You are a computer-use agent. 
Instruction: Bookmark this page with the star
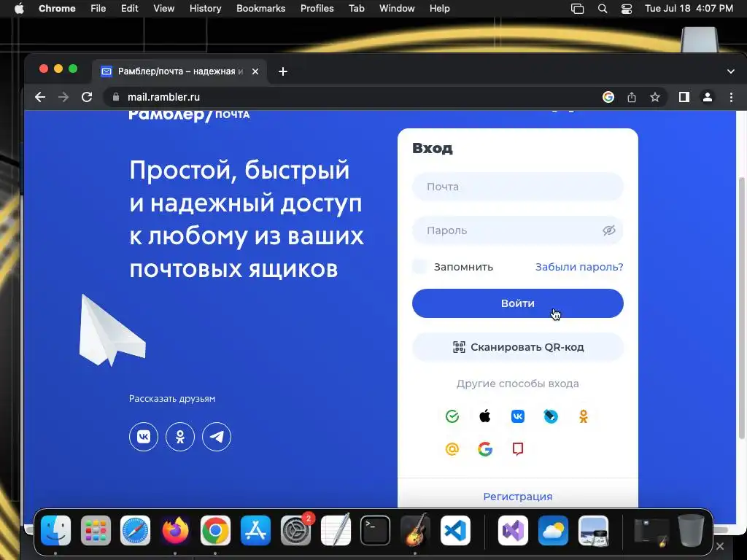pyautogui.click(x=655, y=97)
